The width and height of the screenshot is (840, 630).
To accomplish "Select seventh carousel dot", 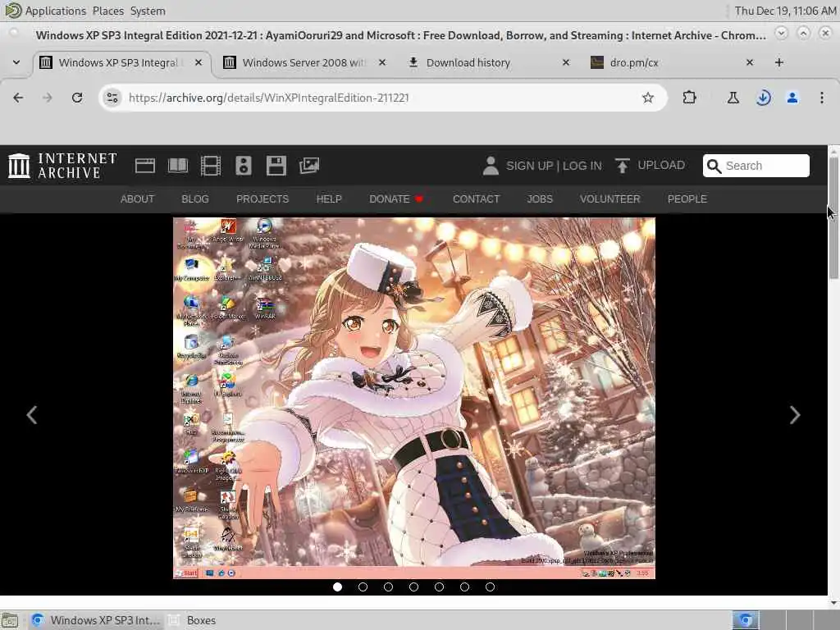I will pos(490,587).
